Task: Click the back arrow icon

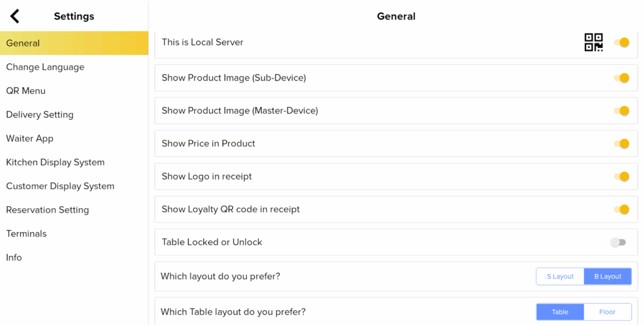Action: [15, 16]
